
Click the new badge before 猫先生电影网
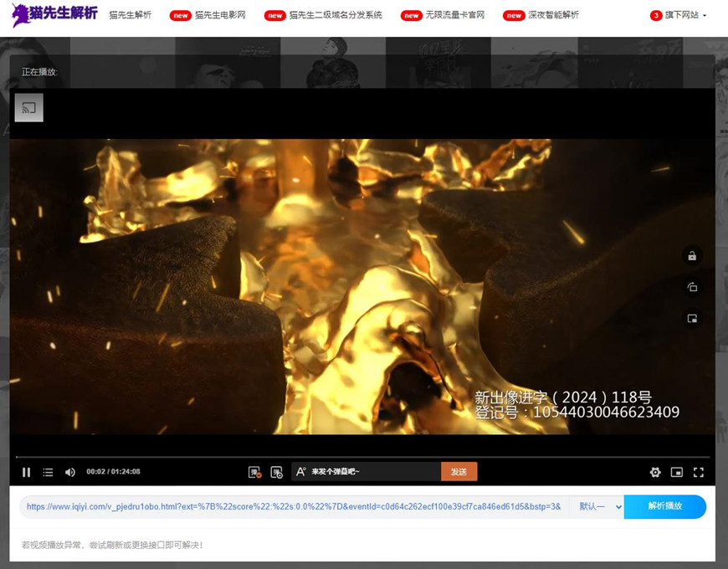tap(180, 15)
